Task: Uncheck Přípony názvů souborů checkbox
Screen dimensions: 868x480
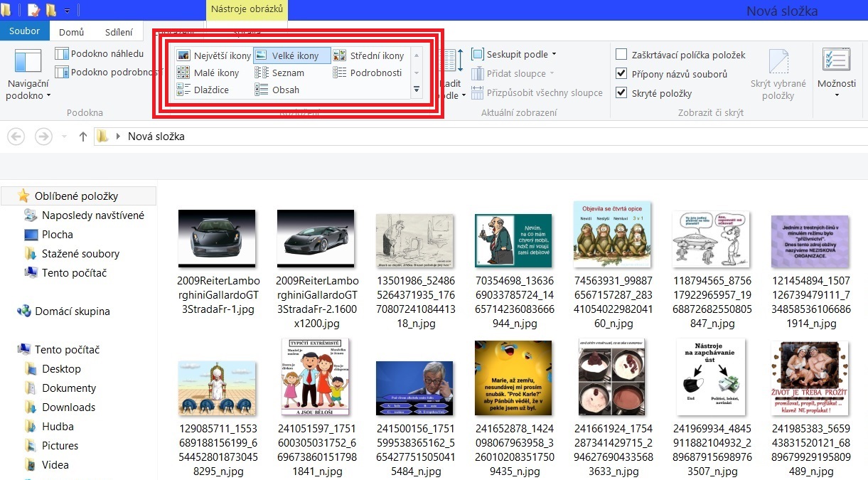Action: click(x=621, y=74)
